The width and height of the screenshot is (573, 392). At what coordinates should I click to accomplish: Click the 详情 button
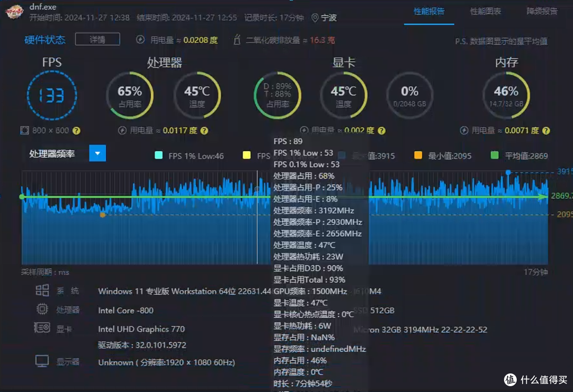[x=98, y=39]
